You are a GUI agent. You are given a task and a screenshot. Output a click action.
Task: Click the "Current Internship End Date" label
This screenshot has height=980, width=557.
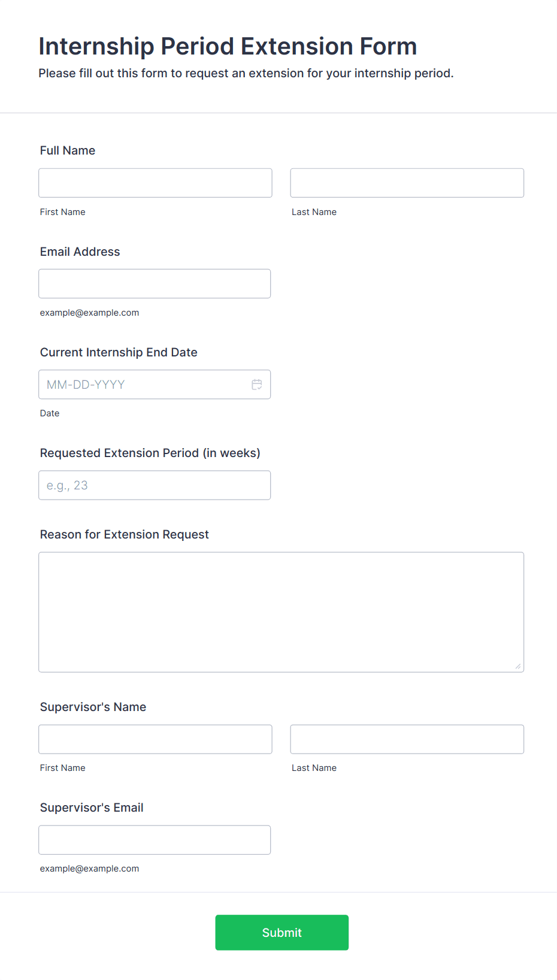[x=119, y=352]
